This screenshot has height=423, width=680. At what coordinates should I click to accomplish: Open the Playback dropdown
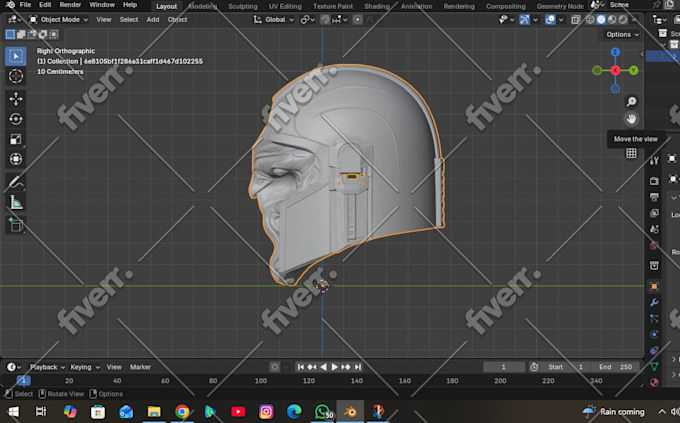47,367
